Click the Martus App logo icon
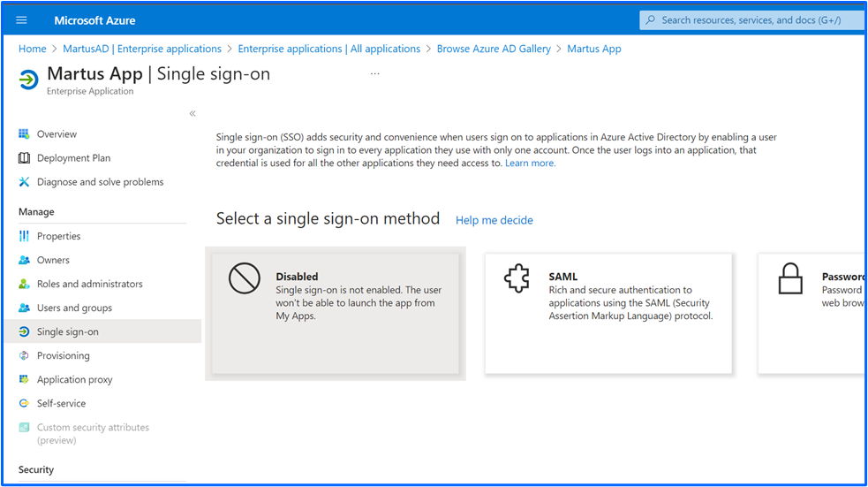The height and width of the screenshot is (487, 868). [28, 80]
